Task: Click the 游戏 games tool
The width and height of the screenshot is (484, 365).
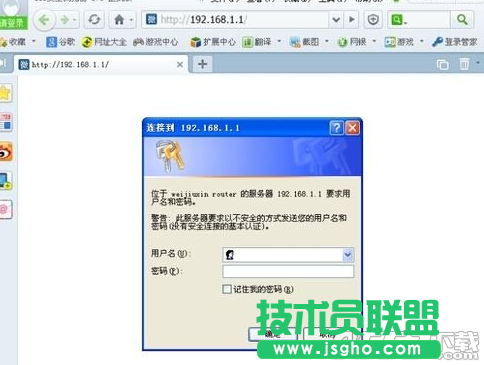Action: (x=399, y=42)
